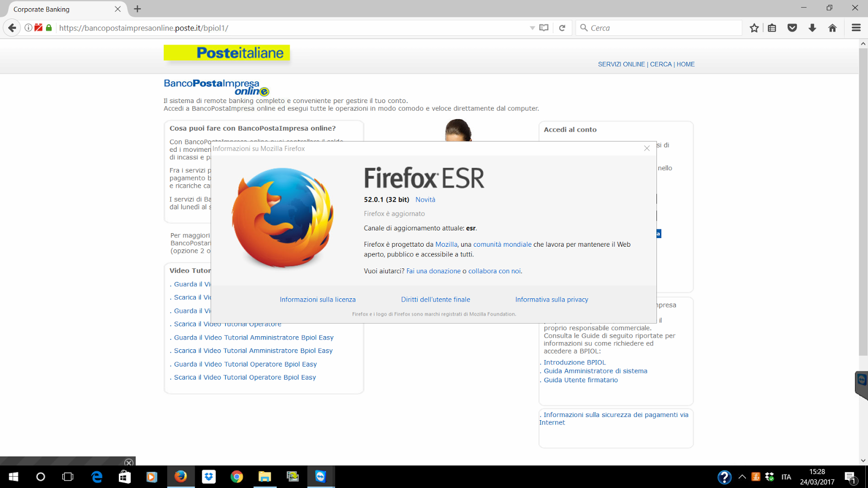Screen dimensions: 868x488
Task: Click the blocked plugin icon in address bar
Action: coord(39,28)
